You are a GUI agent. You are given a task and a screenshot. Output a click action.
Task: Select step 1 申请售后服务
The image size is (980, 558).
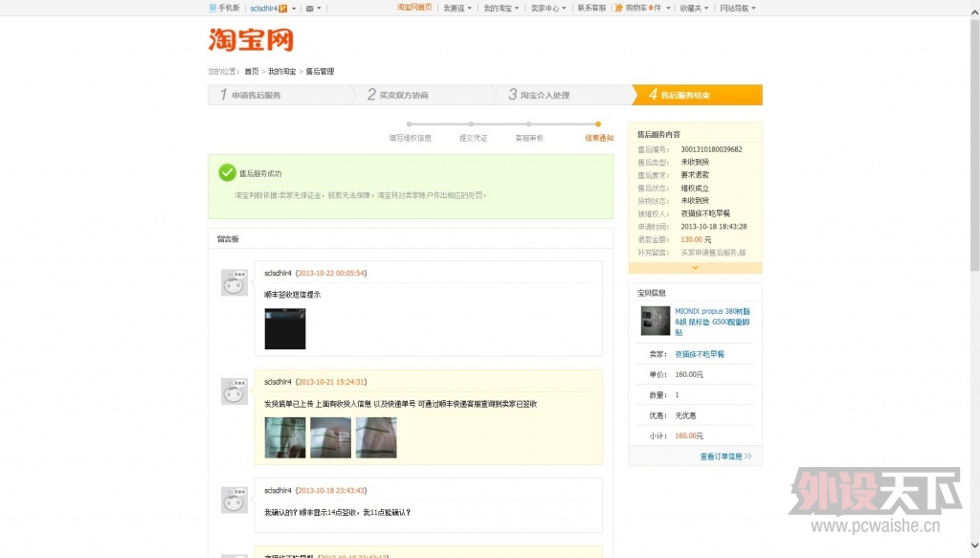[281, 95]
